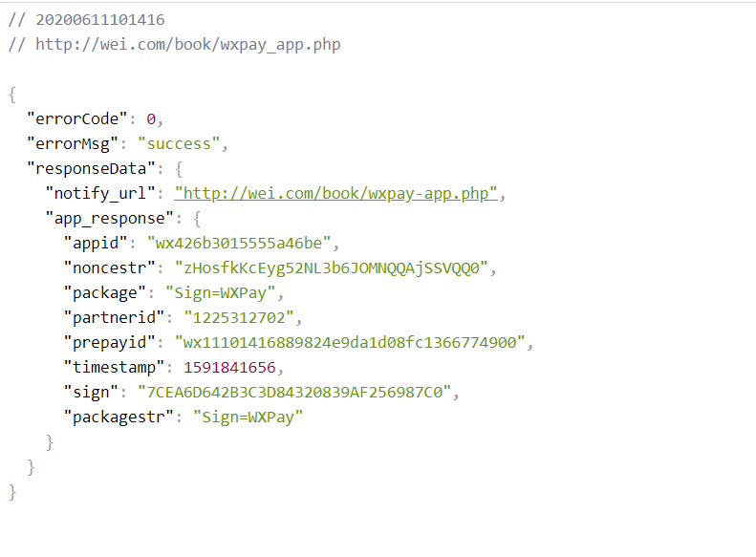Click the opening brace after responseData
Viewport: 756px width, 557px height.
coord(179,169)
